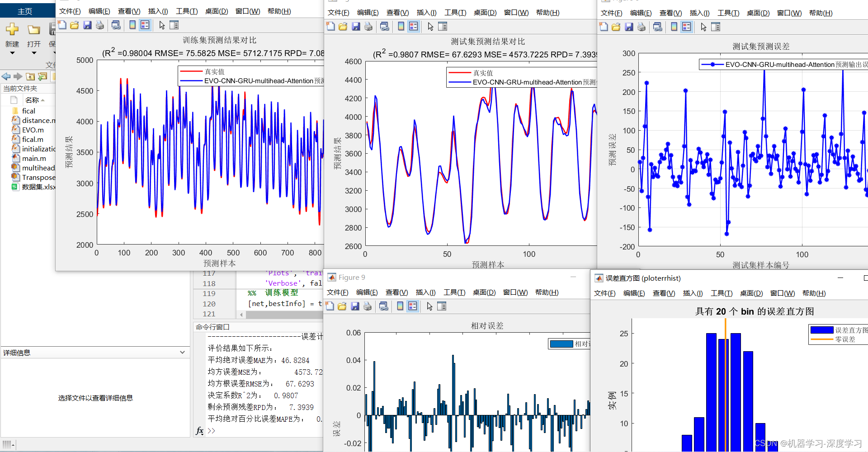Open the 工具 menu in Figure 9
Viewport: 868px width, 452px height.
click(454, 292)
